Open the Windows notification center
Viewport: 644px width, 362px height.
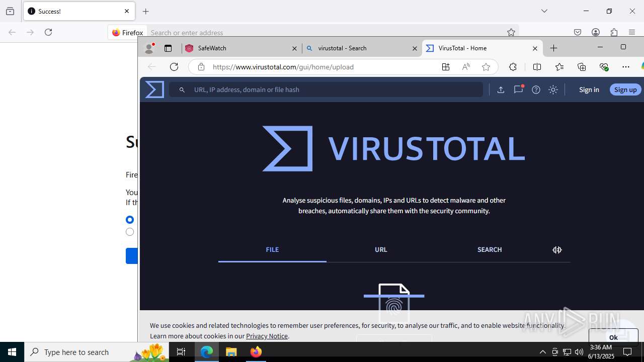627,352
